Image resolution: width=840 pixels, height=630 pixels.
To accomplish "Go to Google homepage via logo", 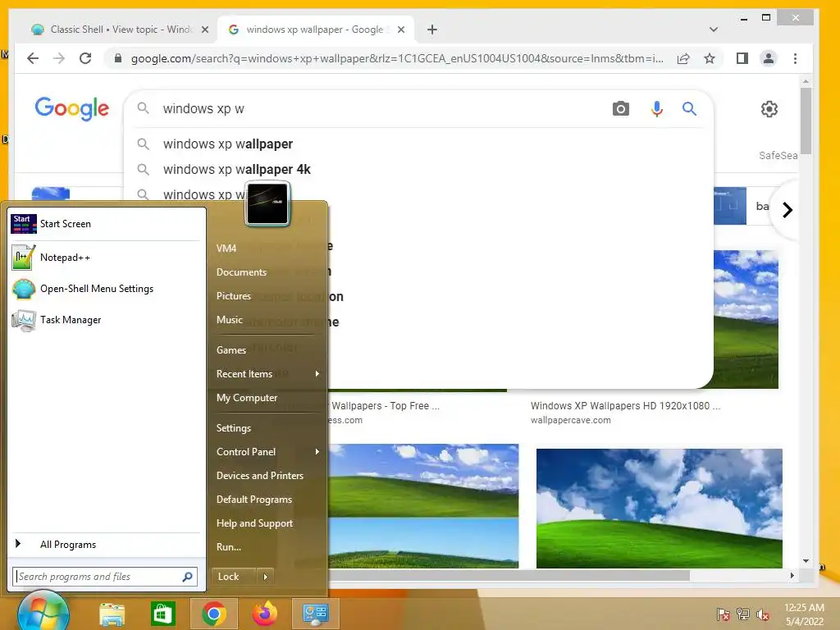I will pyautogui.click(x=72, y=109).
